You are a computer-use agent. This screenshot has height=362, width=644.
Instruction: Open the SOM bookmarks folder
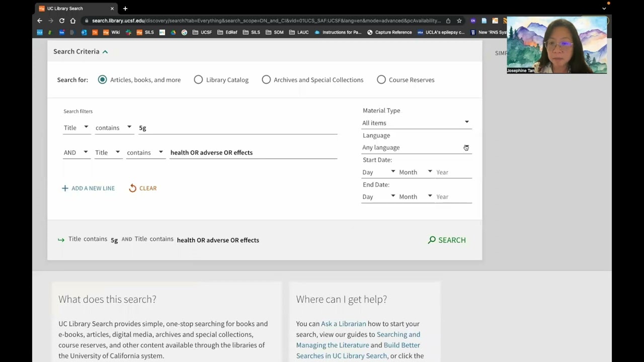[x=275, y=32]
